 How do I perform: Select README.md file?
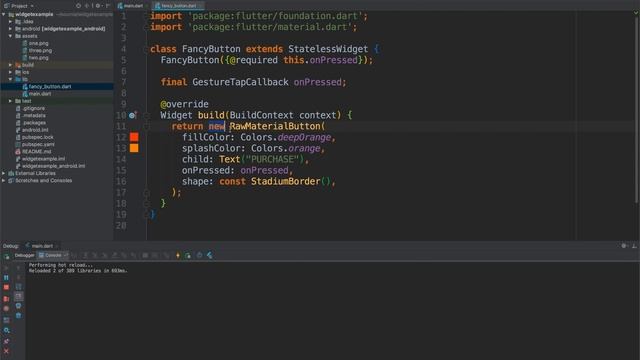[x=36, y=151]
